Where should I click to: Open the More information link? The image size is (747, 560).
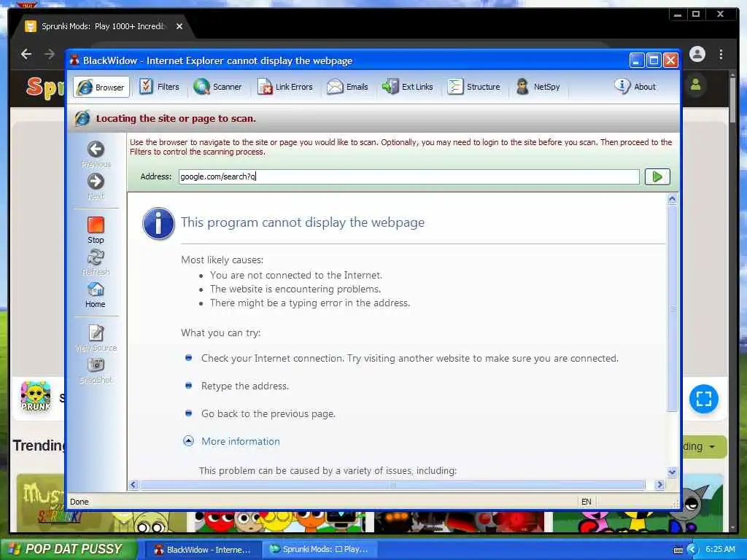tap(241, 441)
